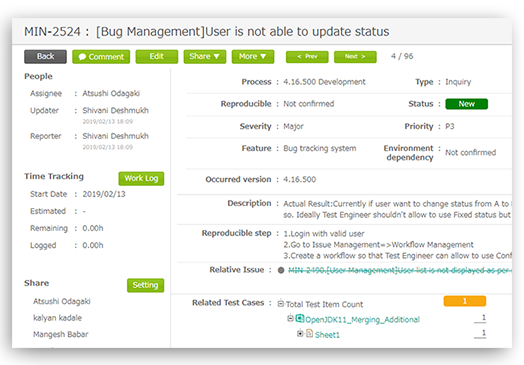Click the Start Date value 2019/02/13
The height and width of the screenshot is (365, 524).
104,194
